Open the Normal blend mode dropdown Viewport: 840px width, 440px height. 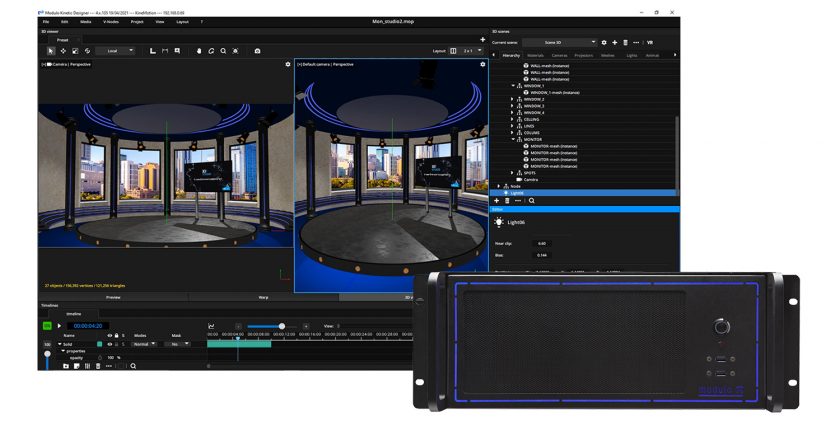[144, 344]
